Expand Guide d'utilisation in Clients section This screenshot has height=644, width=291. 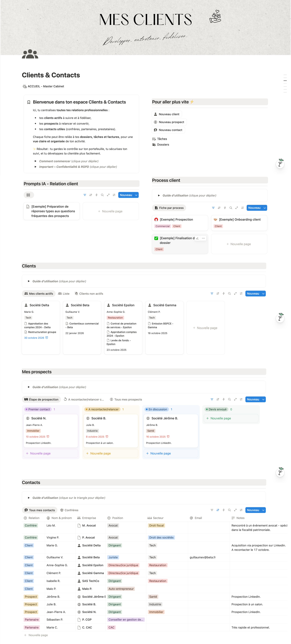pyautogui.click(x=29, y=281)
